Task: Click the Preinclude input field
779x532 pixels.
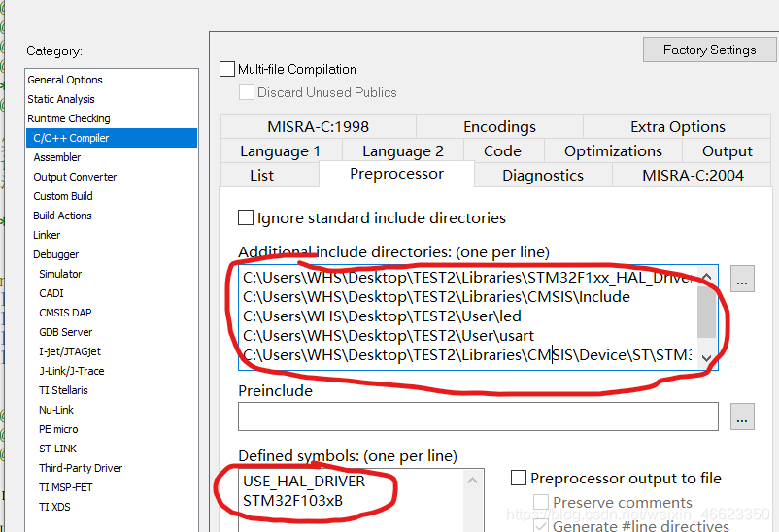Action: pyautogui.click(x=478, y=416)
